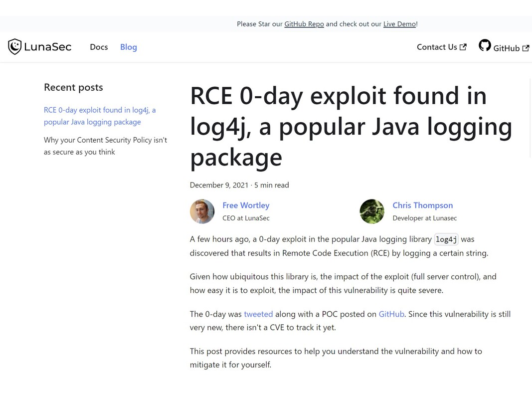532x399 pixels.
Task: Open Chris Thompson author profile link
Action: [x=423, y=205]
